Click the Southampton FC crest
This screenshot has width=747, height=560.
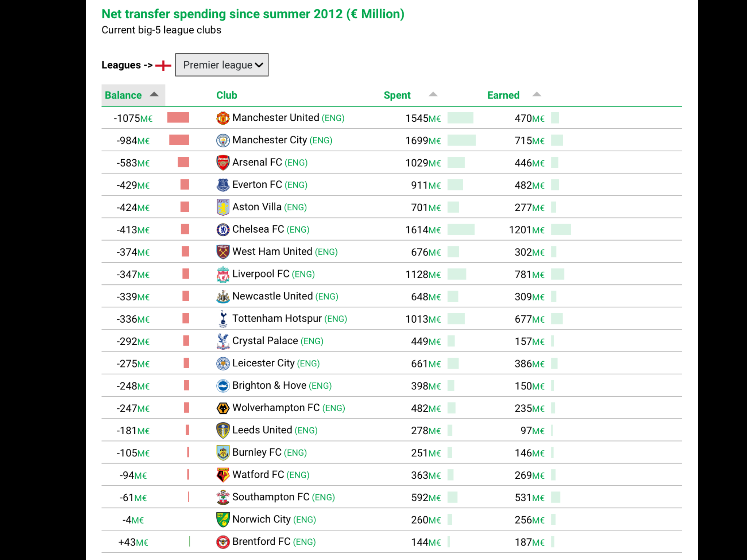[x=223, y=497]
